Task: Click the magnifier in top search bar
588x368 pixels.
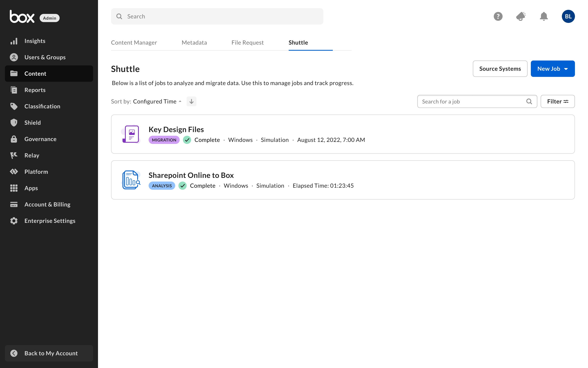Action: pyautogui.click(x=119, y=16)
